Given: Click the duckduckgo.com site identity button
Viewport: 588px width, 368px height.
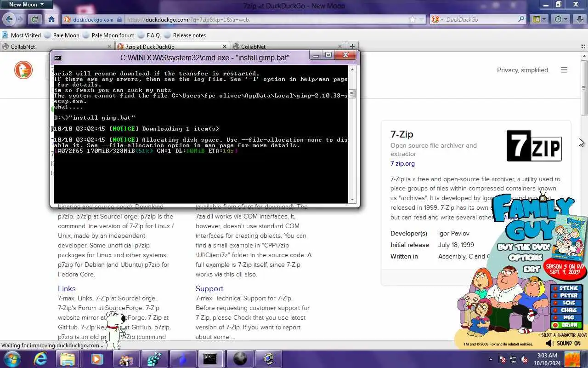Looking at the screenshot, I should (93, 19).
